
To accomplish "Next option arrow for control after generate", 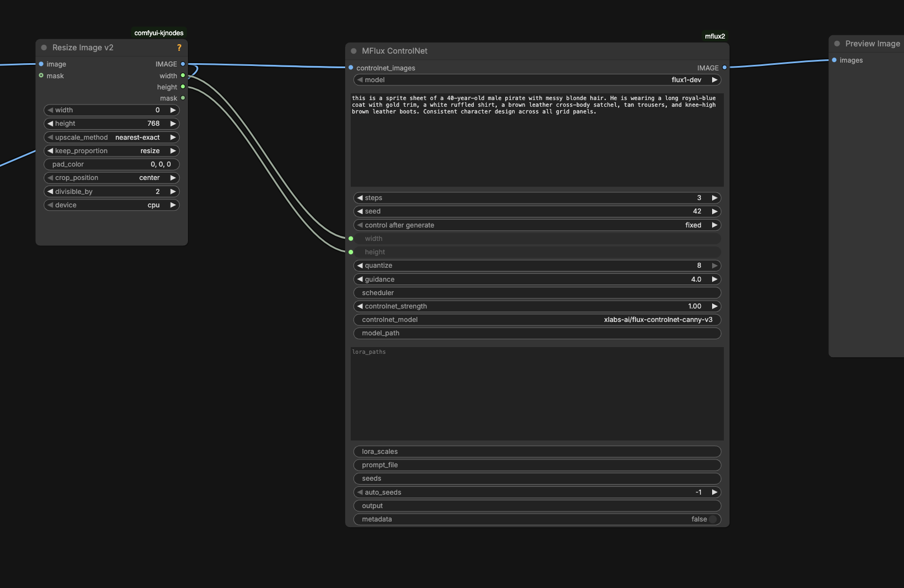I will coord(714,225).
